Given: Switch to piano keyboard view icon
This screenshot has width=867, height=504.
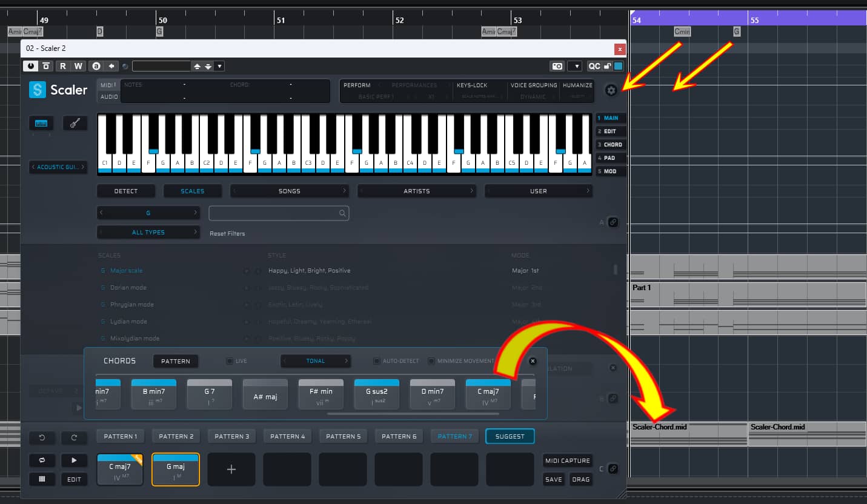Looking at the screenshot, I should [41, 123].
